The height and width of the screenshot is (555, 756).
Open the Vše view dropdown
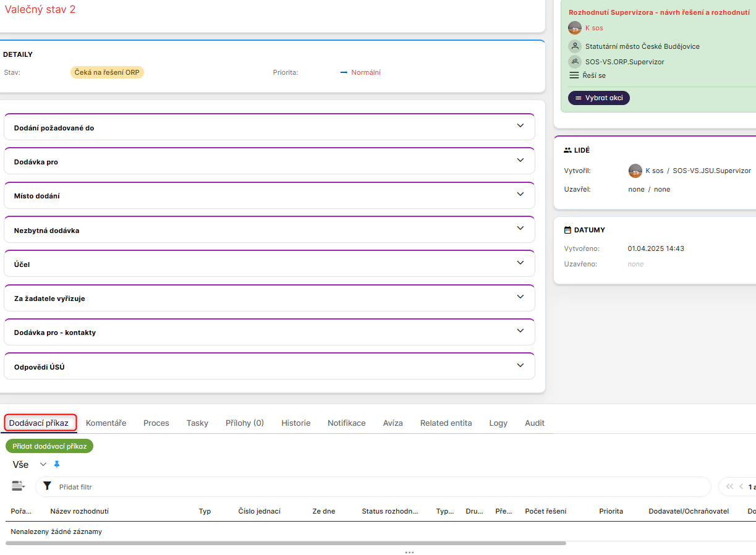tap(43, 464)
